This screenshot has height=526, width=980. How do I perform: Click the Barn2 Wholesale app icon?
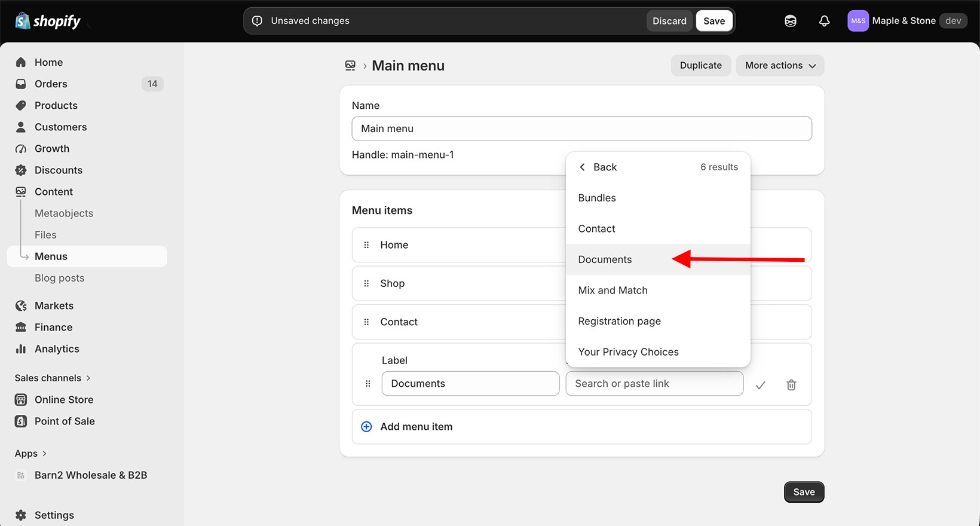pyautogui.click(x=21, y=475)
